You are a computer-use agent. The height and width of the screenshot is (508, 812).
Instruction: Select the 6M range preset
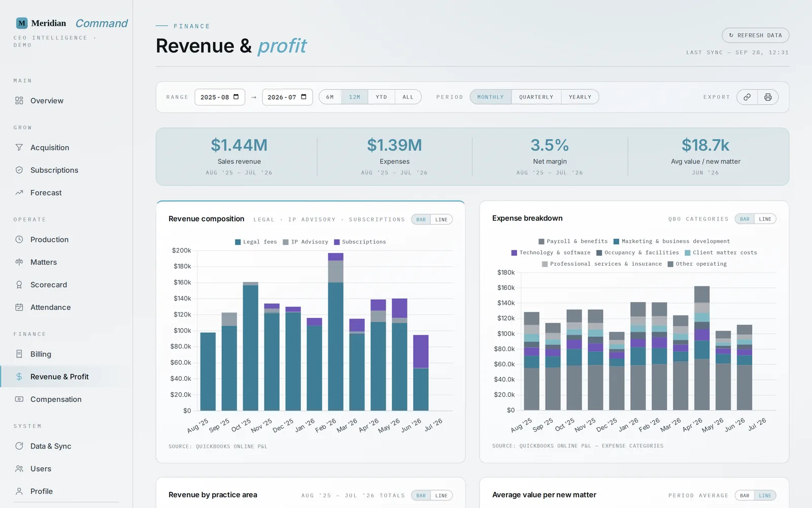330,97
